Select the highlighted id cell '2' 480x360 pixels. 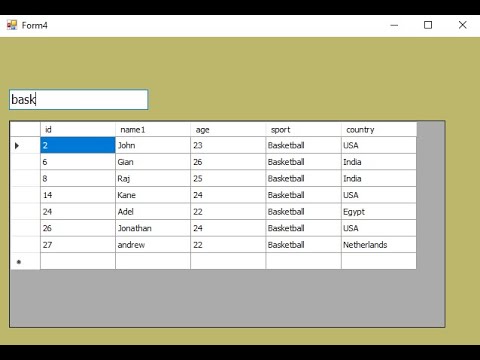pyautogui.click(x=78, y=145)
